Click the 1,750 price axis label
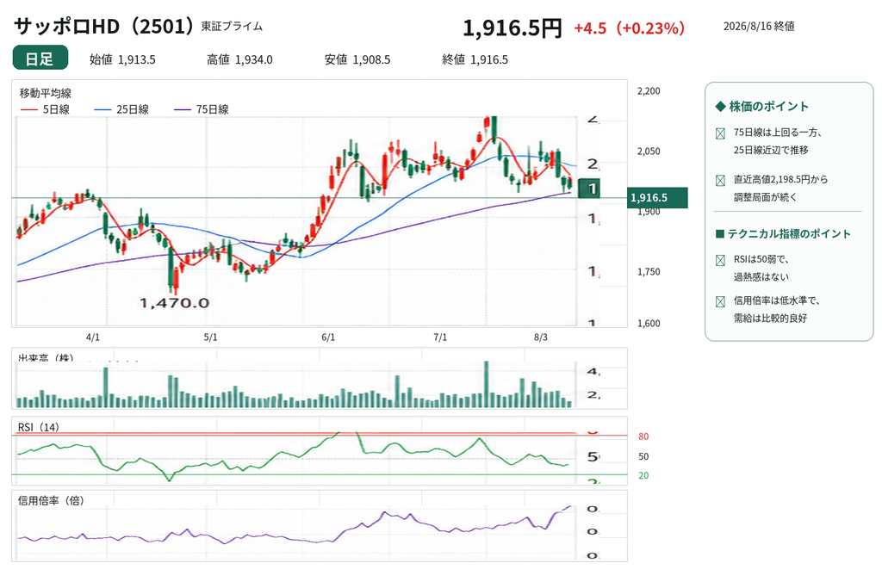Screen dimensions: 882x588 pyautogui.click(x=649, y=271)
